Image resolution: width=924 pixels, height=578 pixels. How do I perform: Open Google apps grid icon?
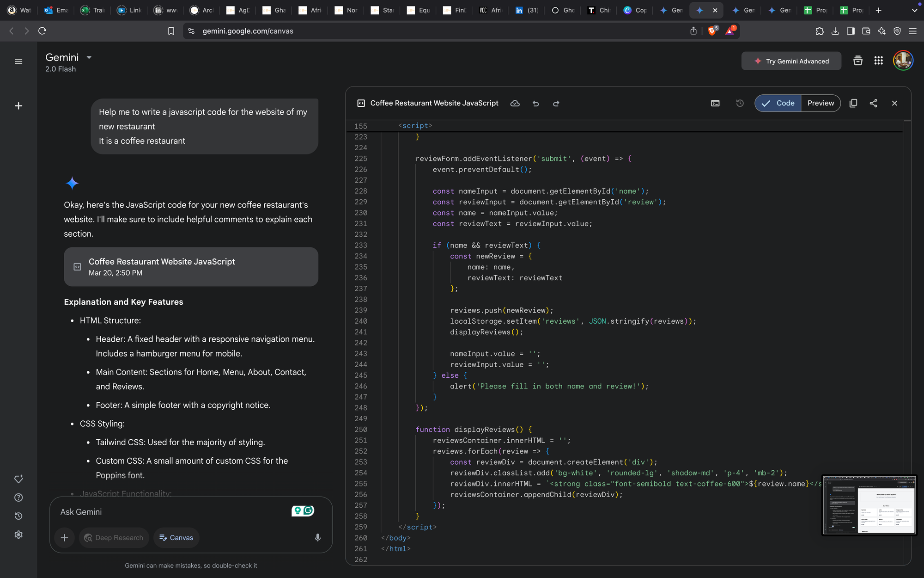pyautogui.click(x=878, y=61)
